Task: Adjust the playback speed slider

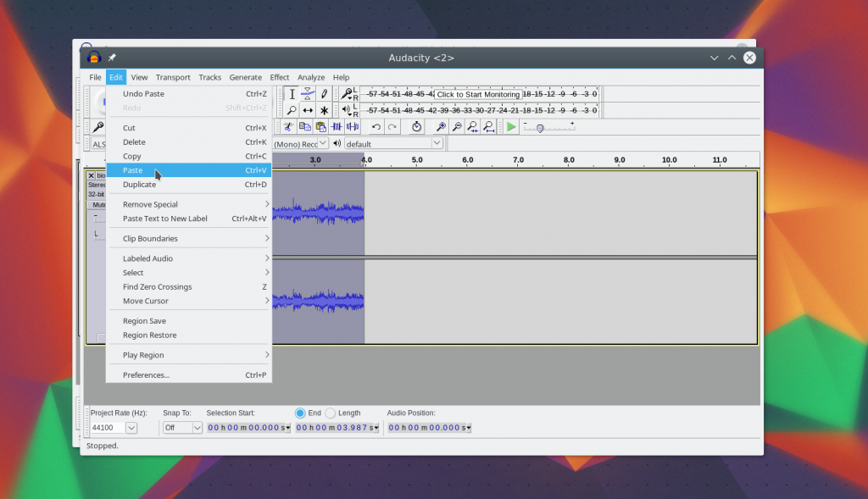Action: (x=540, y=128)
